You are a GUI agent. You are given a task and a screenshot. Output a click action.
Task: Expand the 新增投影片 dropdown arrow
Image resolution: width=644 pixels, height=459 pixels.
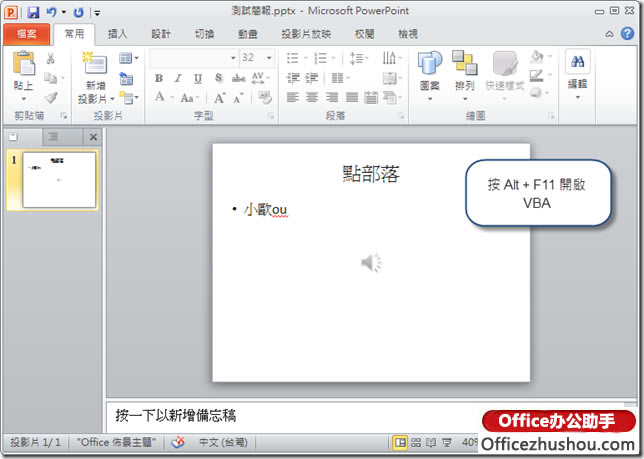[x=112, y=99]
